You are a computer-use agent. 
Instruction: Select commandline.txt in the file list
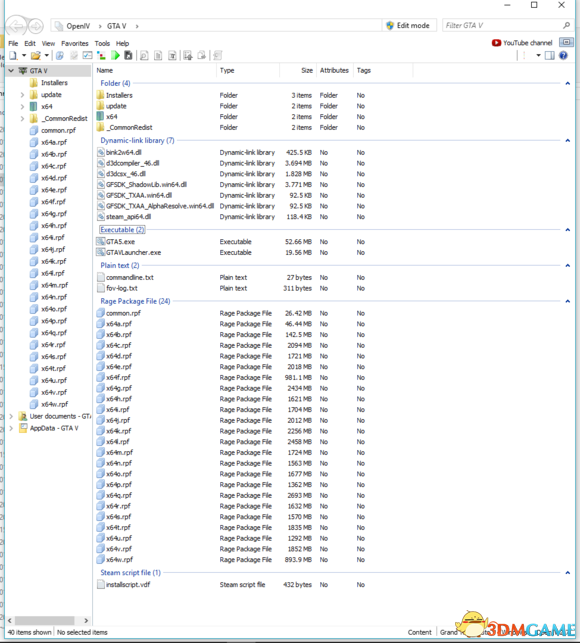coord(129,277)
